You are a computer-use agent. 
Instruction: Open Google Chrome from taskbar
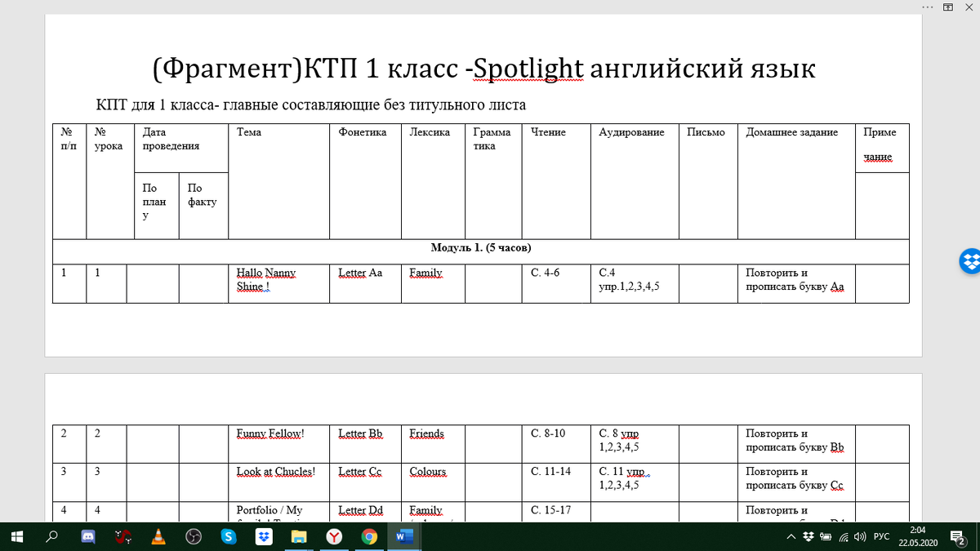[370, 536]
